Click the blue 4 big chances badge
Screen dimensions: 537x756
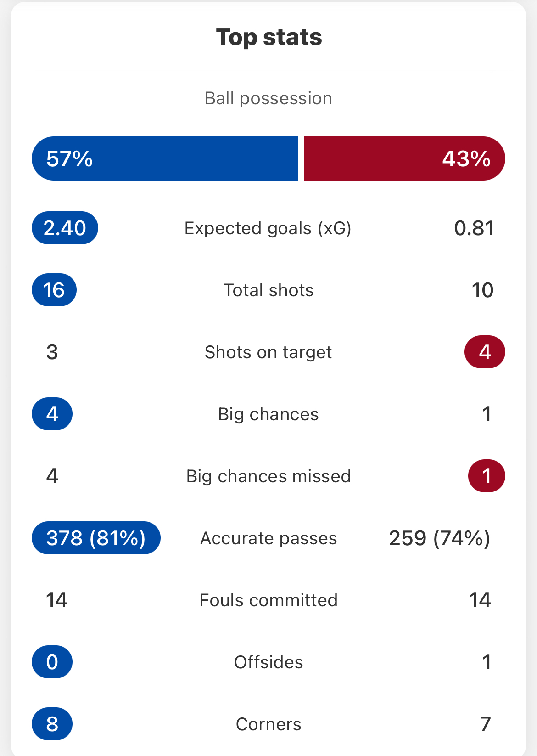pyautogui.click(x=52, y=414)
